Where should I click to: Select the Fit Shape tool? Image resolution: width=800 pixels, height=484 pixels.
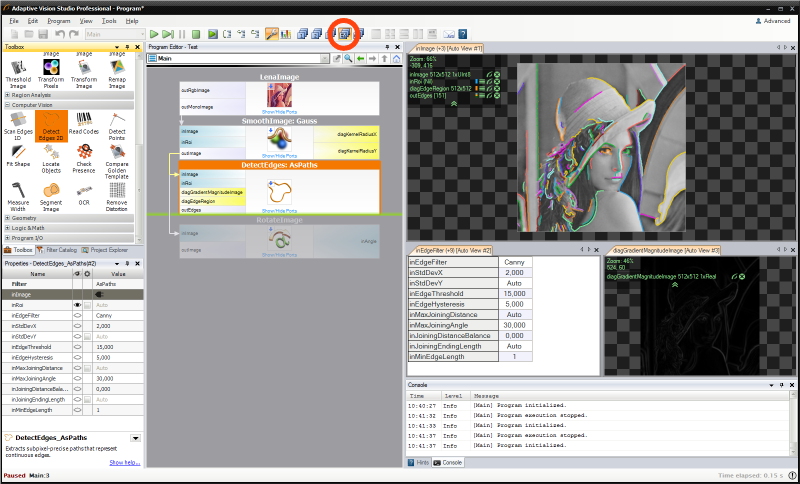point(18,157)
